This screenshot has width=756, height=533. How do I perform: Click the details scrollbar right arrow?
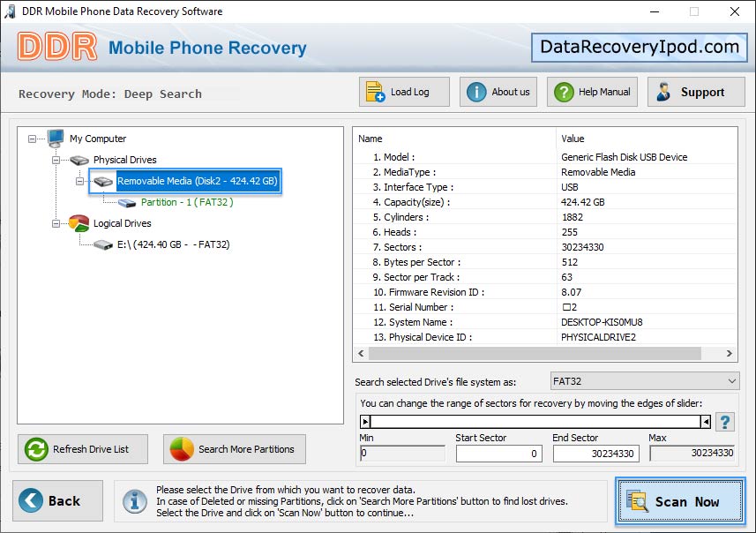tap(730, 354)
